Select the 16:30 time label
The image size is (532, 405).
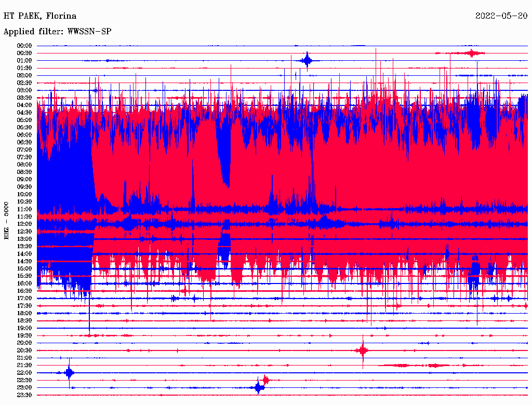tap(24, 291)
